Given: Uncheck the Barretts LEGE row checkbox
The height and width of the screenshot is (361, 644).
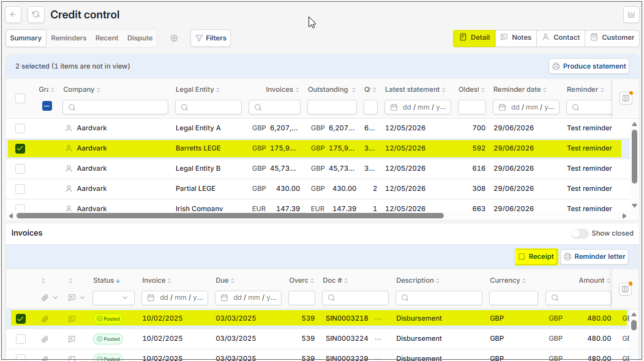Looking at the screenshot, I should tap(20, 149).
